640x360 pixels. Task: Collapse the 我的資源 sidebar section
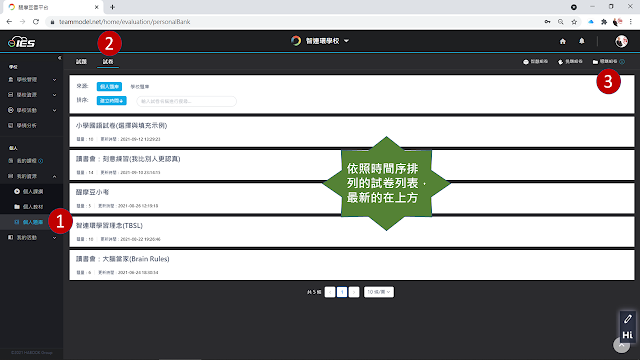31,176
